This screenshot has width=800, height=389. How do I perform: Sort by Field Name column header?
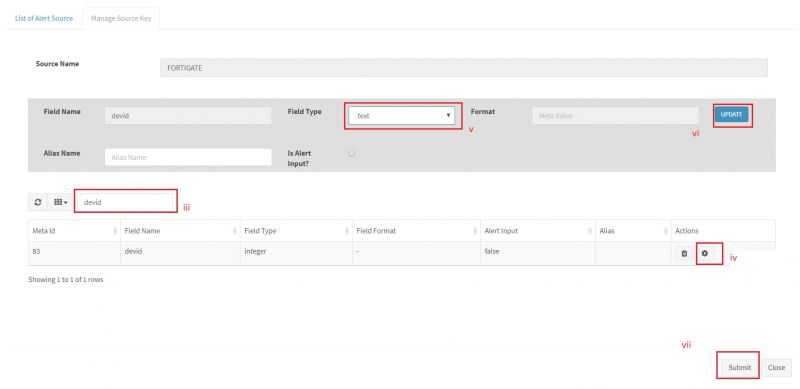[181, 231]
